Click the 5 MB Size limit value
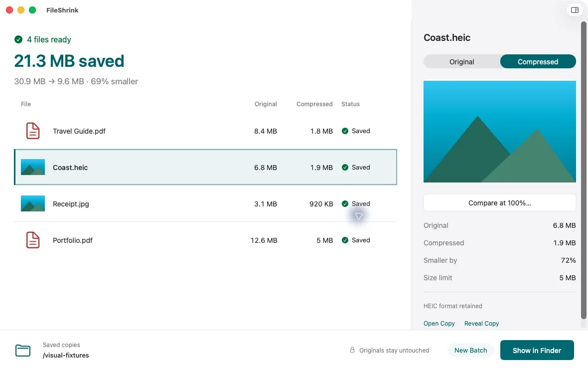This screenshot has width=588, height=370. tap(568, 278)
